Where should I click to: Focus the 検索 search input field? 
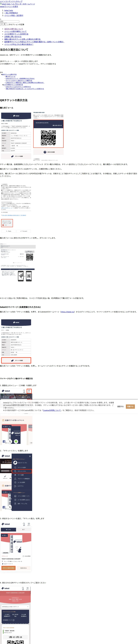click(10, 21)
